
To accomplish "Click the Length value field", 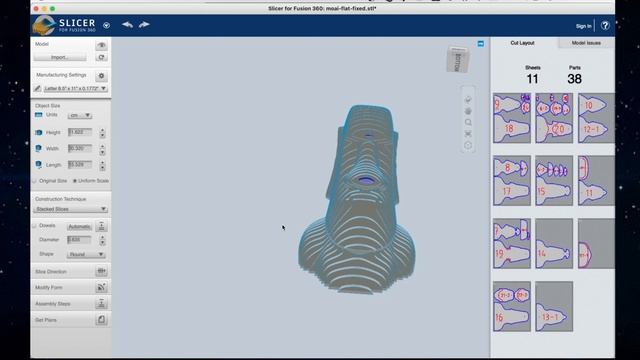I will point(80,165).
